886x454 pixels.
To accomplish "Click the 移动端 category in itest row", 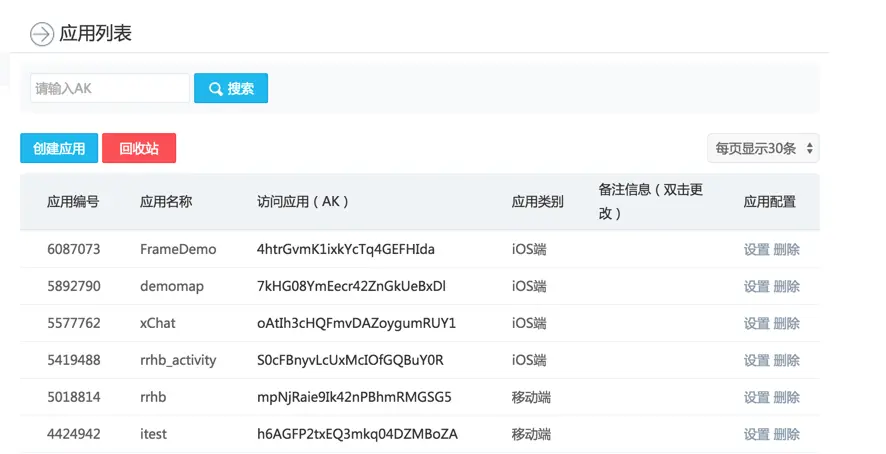I will tap(531, 434).
